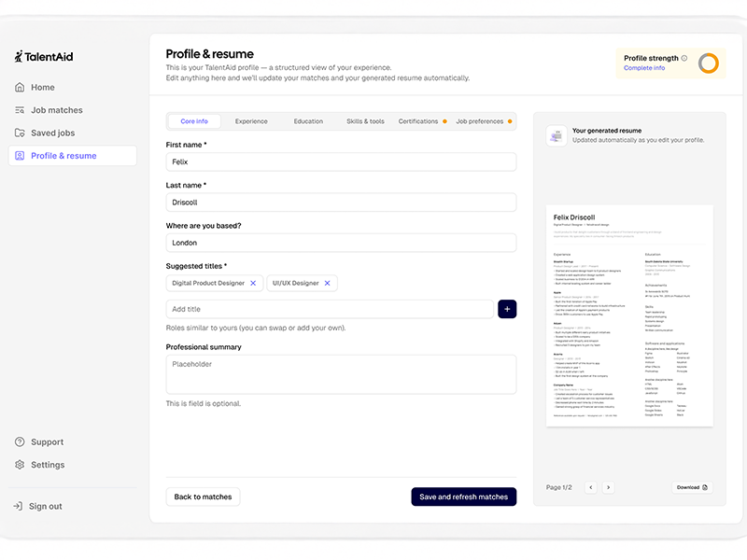Click the location field containing London
This screenshot has width=747, height=560.
341,243
